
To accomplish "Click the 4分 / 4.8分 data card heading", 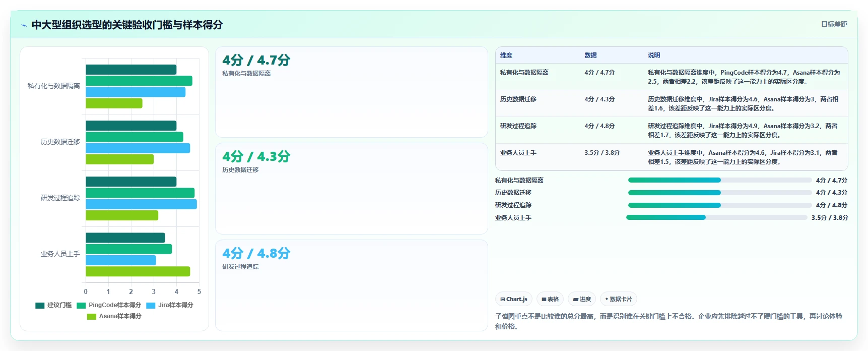I will pyautogui.click(x=256, y=253).
